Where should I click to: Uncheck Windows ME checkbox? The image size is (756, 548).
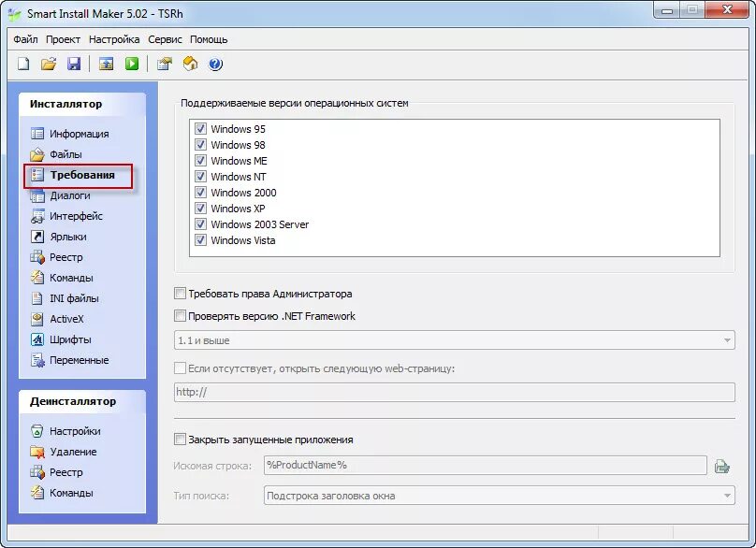(200, 161)
